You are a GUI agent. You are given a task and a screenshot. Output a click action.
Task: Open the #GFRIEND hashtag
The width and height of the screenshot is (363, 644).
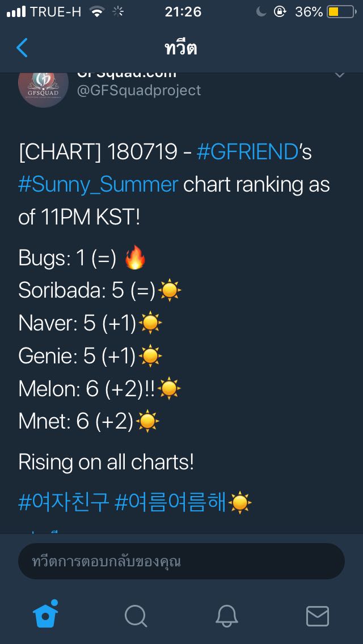point(247,152)
